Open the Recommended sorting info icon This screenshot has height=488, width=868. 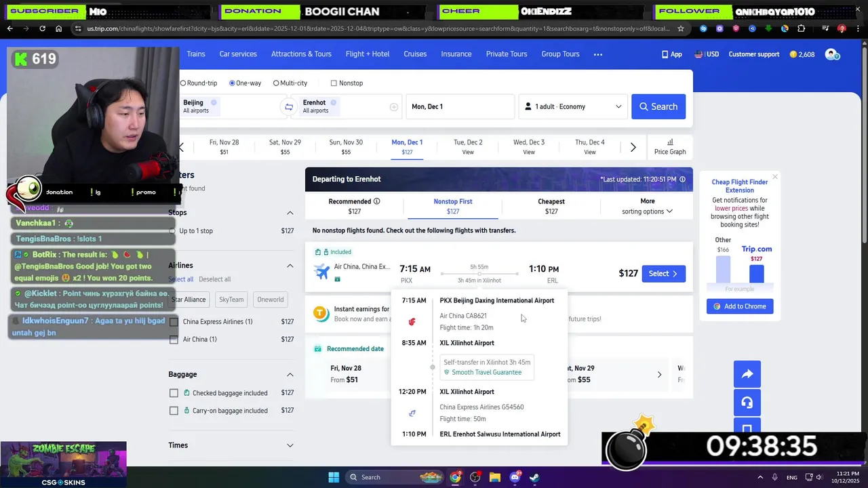coord(376,201)
